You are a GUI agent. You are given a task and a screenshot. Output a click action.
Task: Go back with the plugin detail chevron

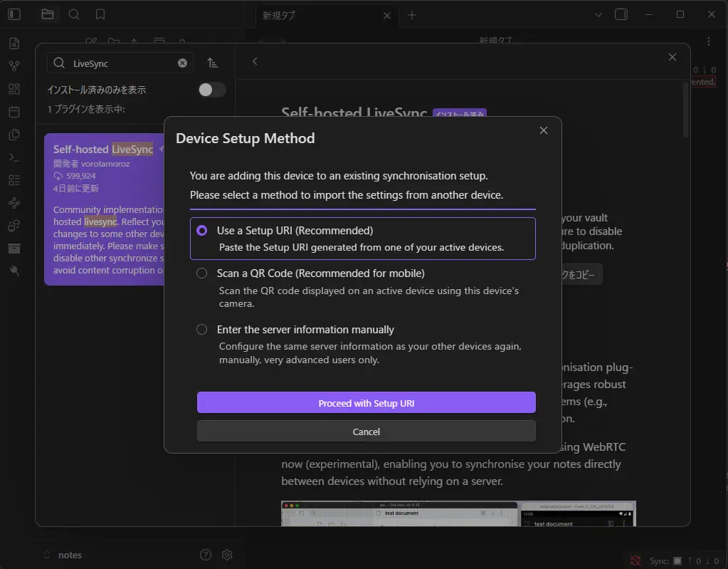255,61
